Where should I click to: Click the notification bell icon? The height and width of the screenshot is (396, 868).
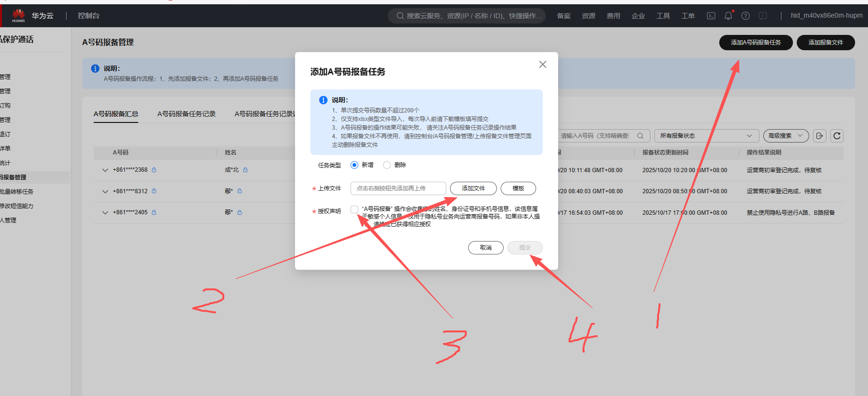[x=728, y=16]
